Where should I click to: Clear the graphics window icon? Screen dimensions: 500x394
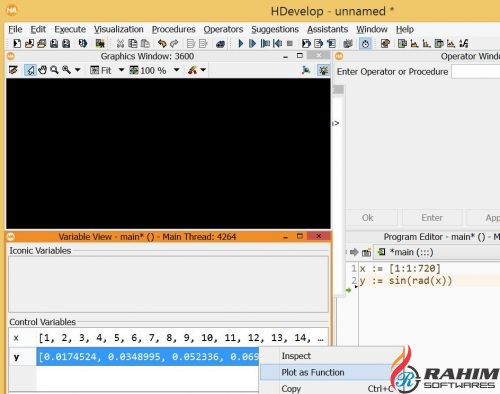[x=13, y=70]
